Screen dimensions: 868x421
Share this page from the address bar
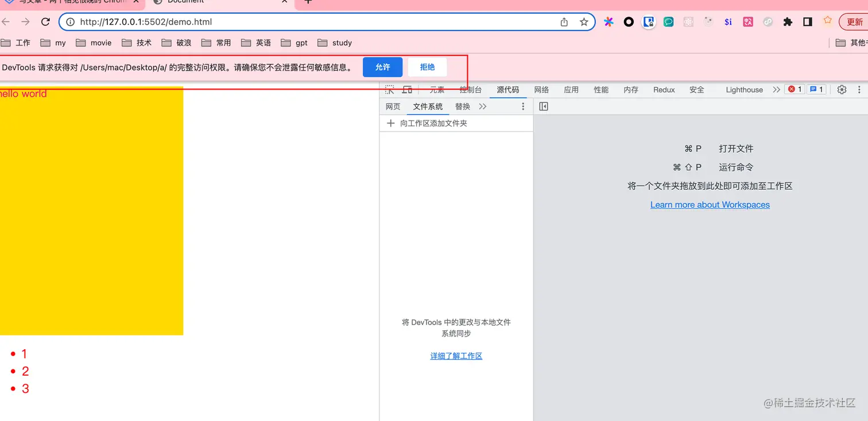(x=564, y=22)
